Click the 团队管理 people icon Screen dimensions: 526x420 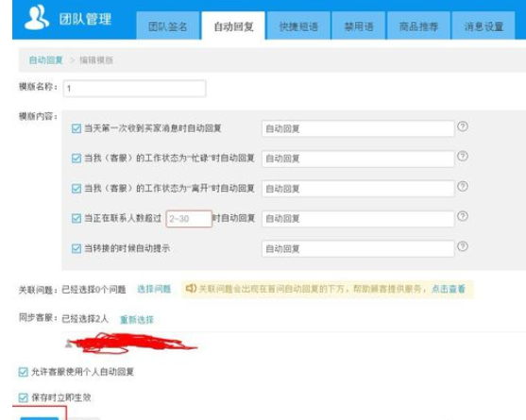click(36, 17)
